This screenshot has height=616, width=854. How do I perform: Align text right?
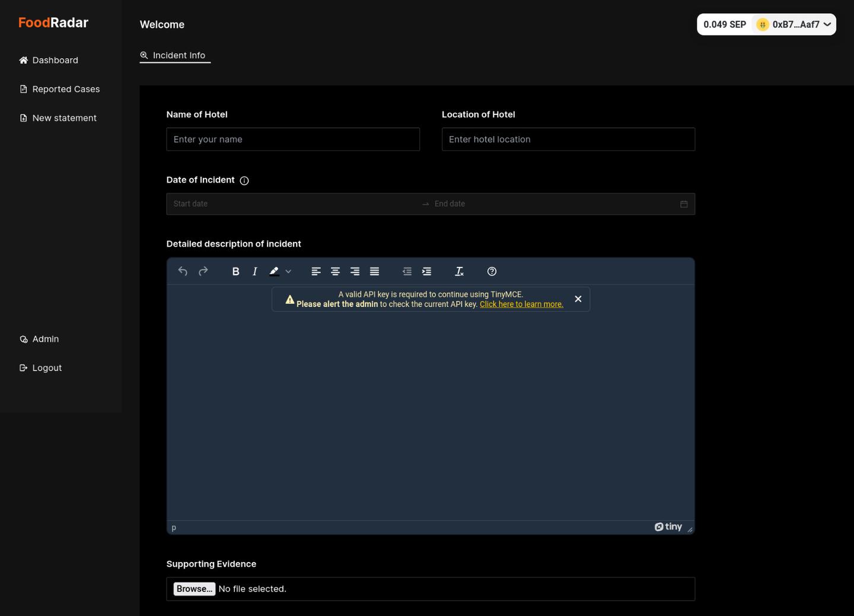[355, 271]
